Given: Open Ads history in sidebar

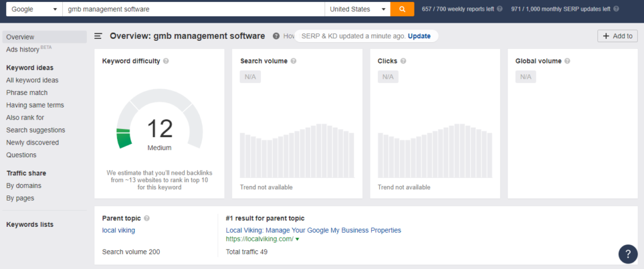Looking at the screenshot, I should pos(23,49).
